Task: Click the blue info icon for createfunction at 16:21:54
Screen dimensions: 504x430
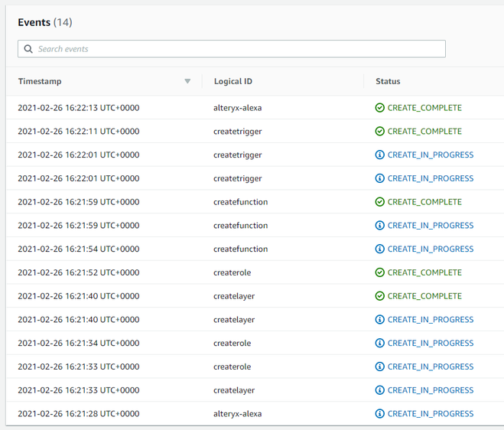Action: [379, 249]
